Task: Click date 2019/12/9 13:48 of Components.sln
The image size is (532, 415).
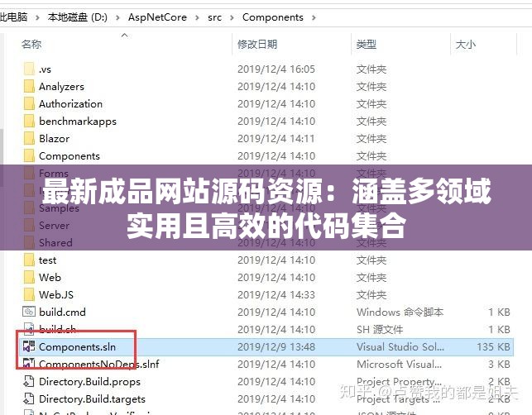Action: (276, 347)
